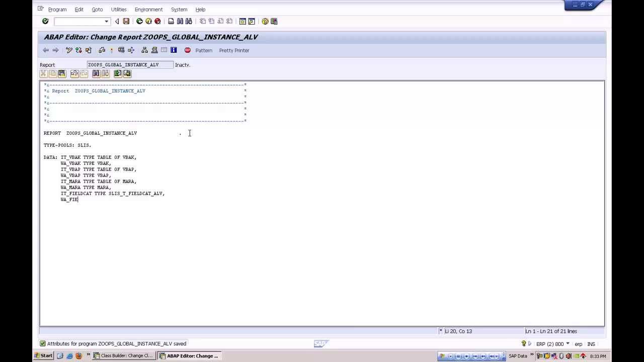This screenshot has width=644, height=362.
Task: Open the Environment menu
Action: pyautogui.click(x=148, y=10)
